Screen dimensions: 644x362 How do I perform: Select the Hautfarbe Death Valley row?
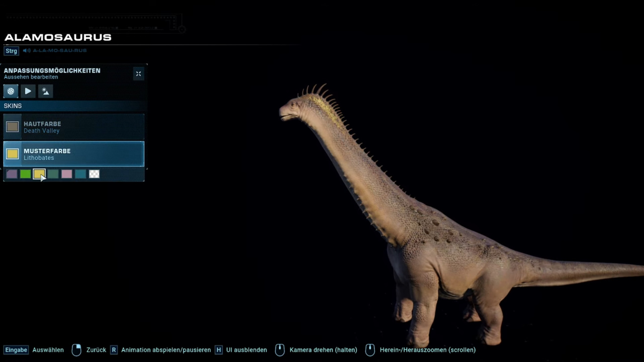[74, 127]
